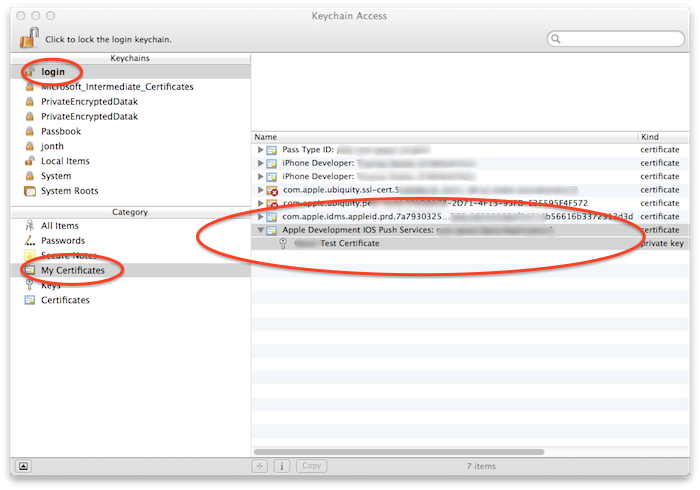Image resolution: width=700 pixels, height=490 pixels.
Task: Select the My Certificates category name
Action: 73,270
